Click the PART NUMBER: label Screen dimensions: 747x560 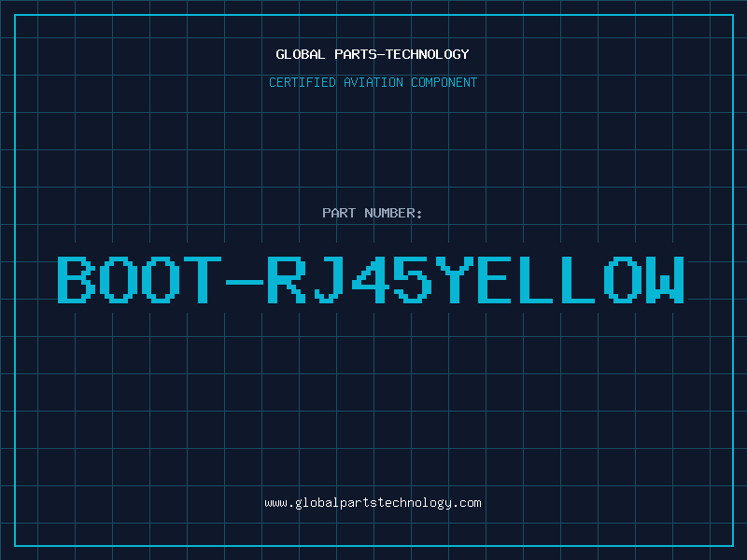[372, 213]
